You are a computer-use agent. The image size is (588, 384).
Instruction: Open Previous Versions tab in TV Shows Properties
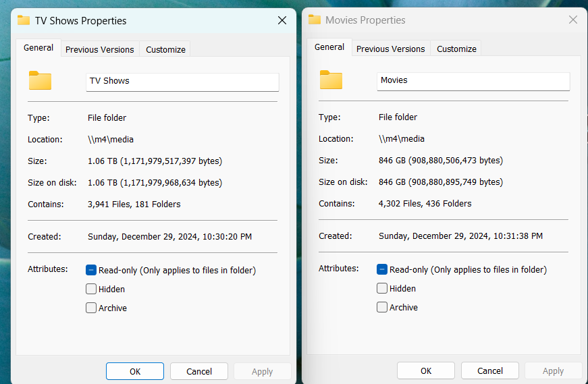pos(100,49)
